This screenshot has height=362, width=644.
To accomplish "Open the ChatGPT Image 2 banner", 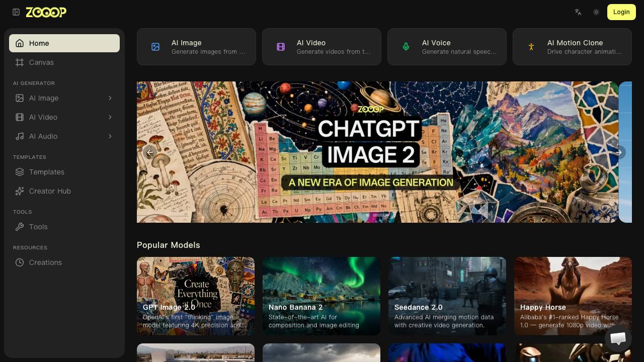I will pos(377,152).
